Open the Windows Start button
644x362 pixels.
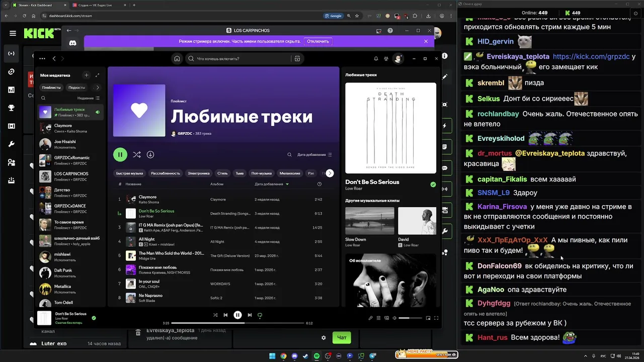tap(272, 356)
